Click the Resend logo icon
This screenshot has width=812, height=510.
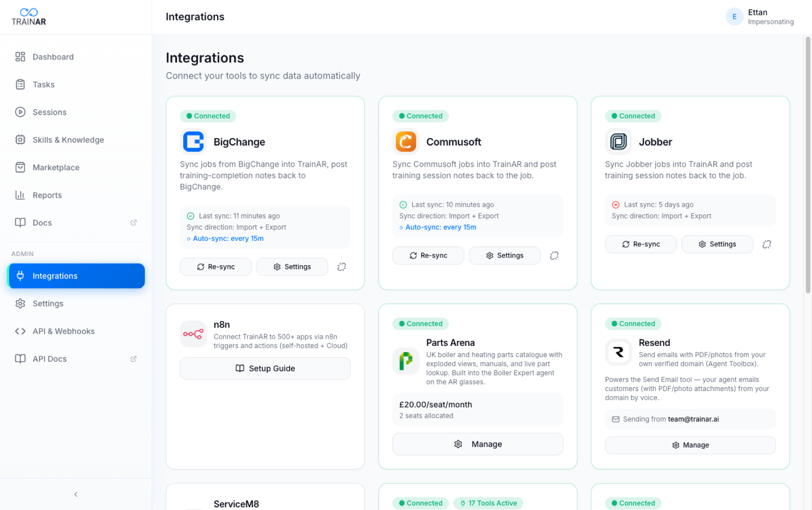(x=618, y=352)
